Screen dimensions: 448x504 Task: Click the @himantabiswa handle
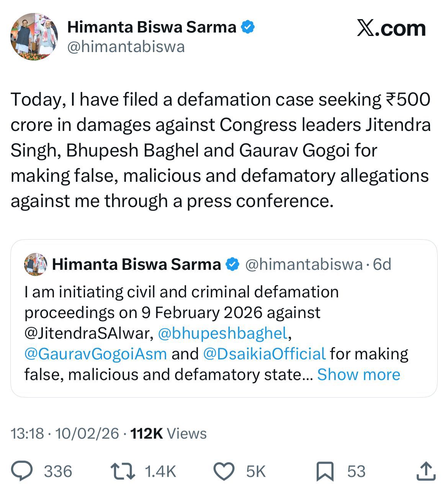click(126, 47)
